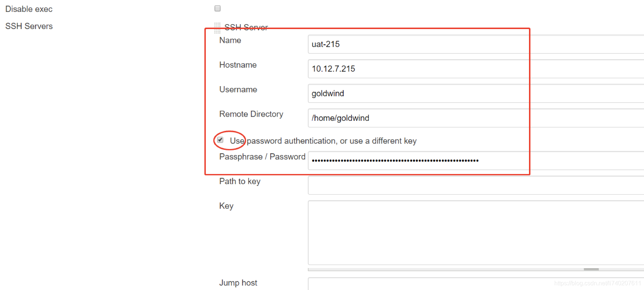Click the Key label
The width and height of the screenshot is (644, 290).
[x=226, y=206]
